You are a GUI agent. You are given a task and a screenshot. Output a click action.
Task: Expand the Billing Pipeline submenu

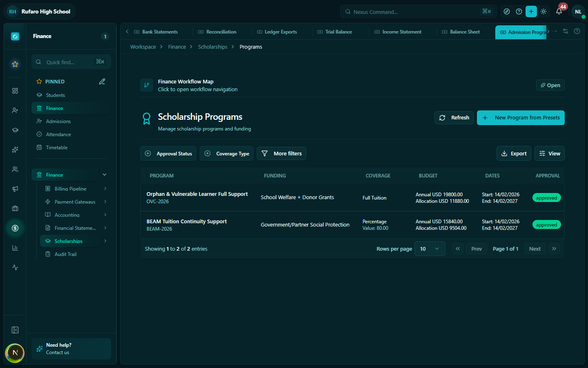click(105, 188)
